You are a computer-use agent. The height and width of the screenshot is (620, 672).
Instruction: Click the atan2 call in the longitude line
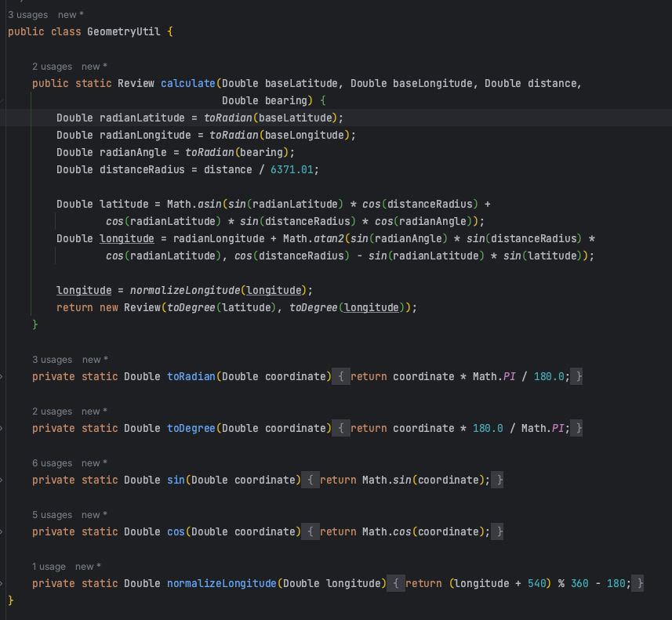[329, 238]
